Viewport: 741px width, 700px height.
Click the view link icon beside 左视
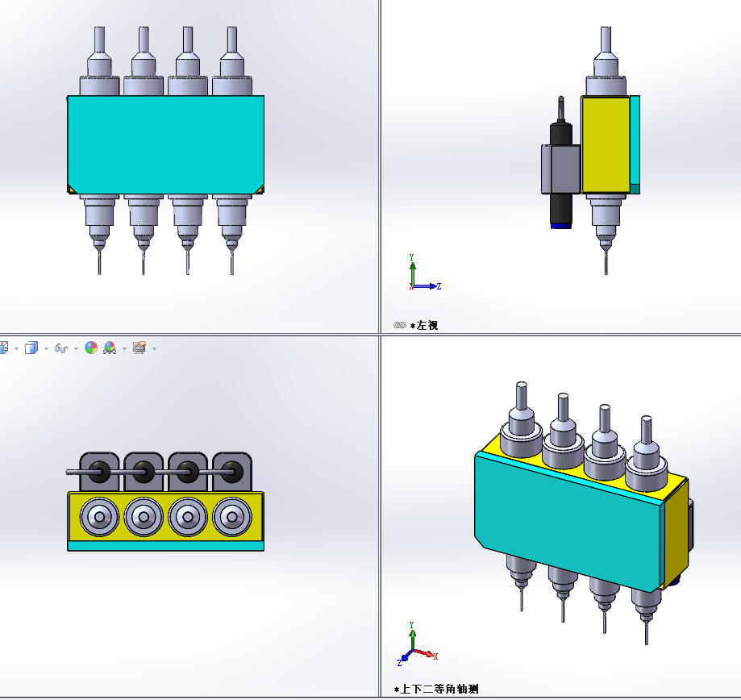(x=400, y=325)
